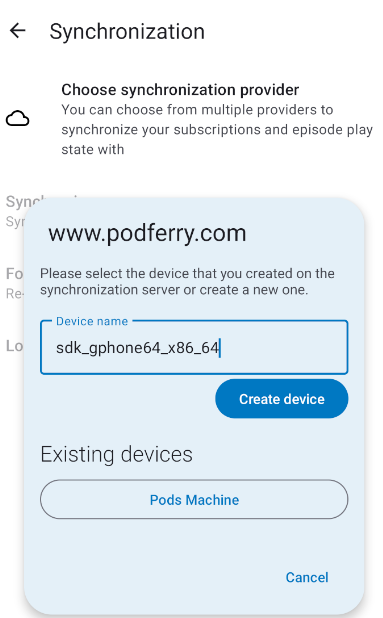Dismiss dialog with Cancel
The height and width of the screenshot is (618, 383).
pos(307,577)
